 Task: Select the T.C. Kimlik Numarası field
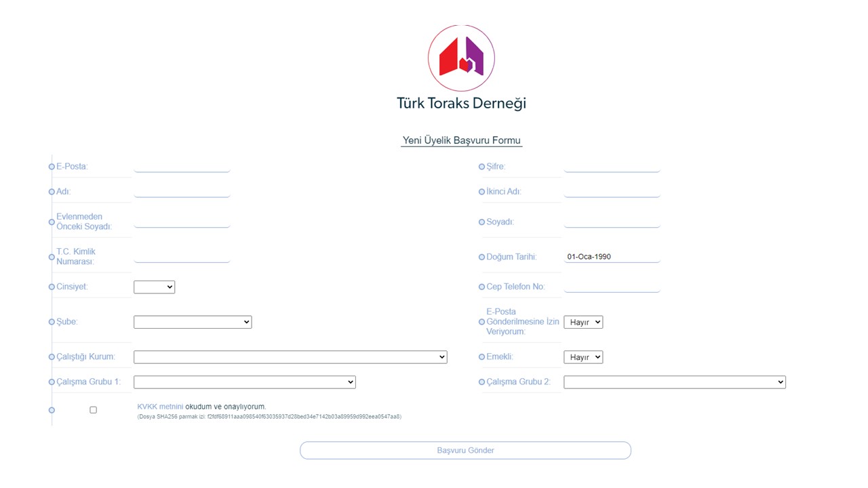pyautogui.click(x=182, y=256)
